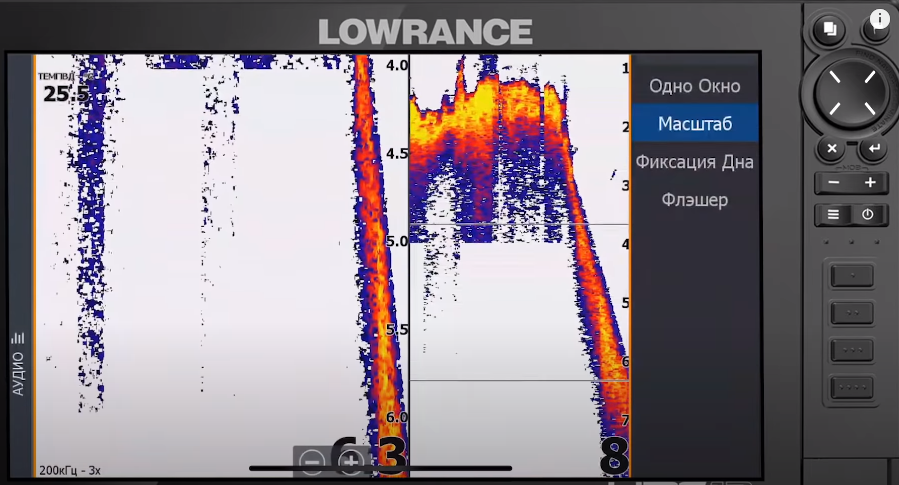Click the hardware minus zoom key
The image size is (899, 485).
pyautogui.click(x=834, y=183)
